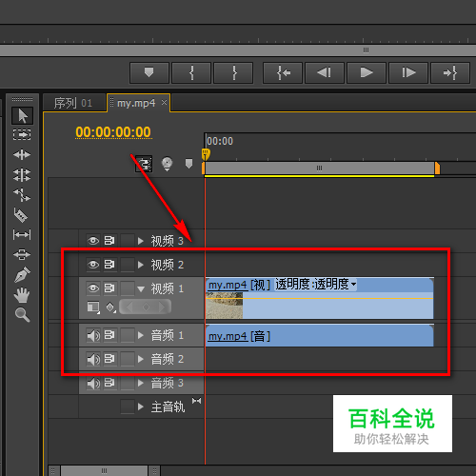The image size is (476, 476).
Task: Select the Ripple Edit tool
Action: click(x=22, y=154)
